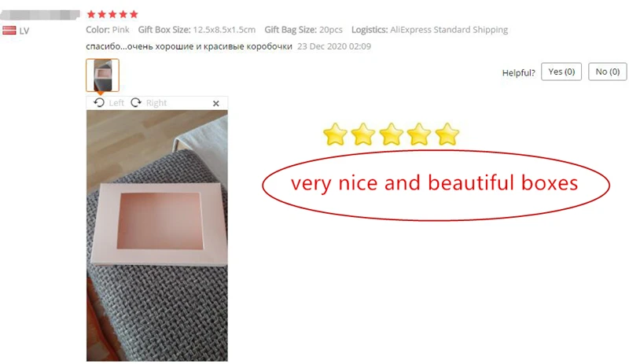Click the rotate right arrow icon
This screenshot has height=364, width=629.
136,103
